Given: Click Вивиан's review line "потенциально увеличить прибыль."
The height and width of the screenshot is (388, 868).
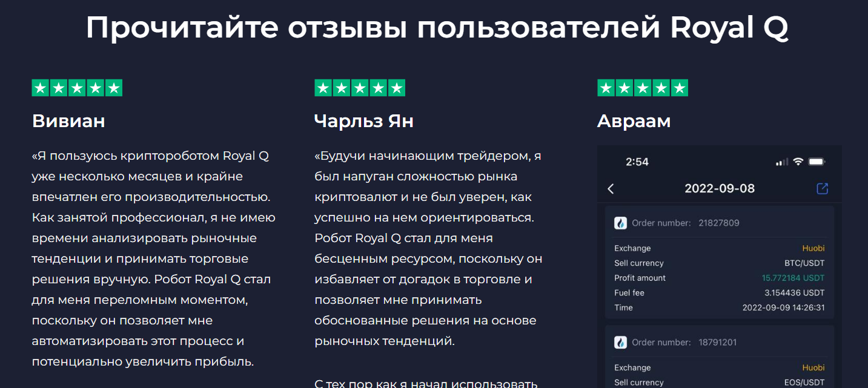Looking at the screenshot, I should pyautogui.click(x=143, y=362).
